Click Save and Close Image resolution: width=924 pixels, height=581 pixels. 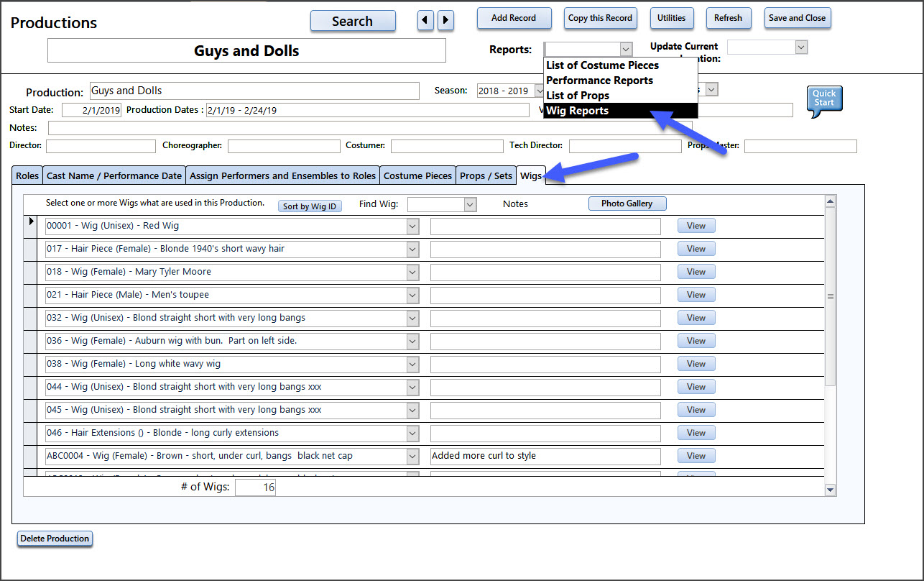798,18
